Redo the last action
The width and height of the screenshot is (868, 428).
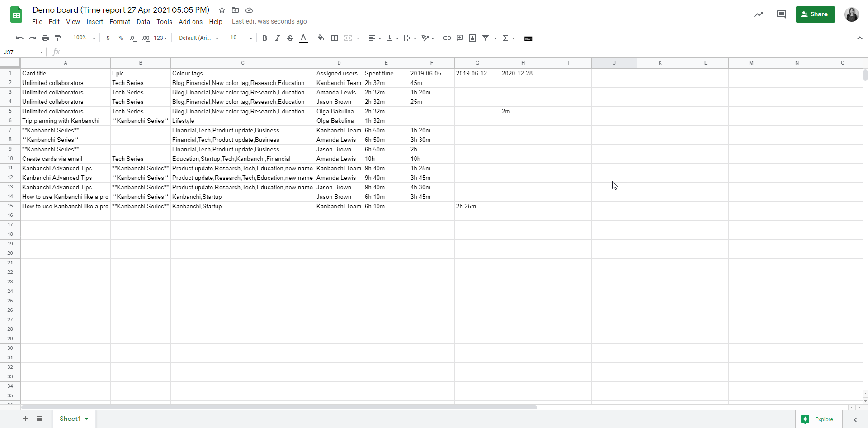coord(33,38)
